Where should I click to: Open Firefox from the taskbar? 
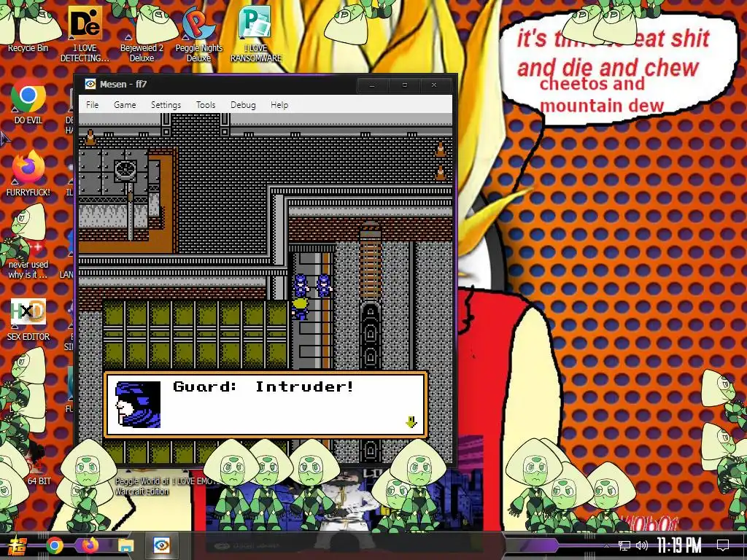pos(90,545)
